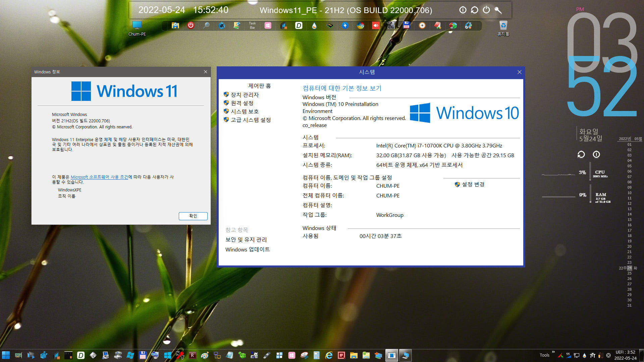
Task: Click the restart arrow icon in header bar
Action: (474, 10)
